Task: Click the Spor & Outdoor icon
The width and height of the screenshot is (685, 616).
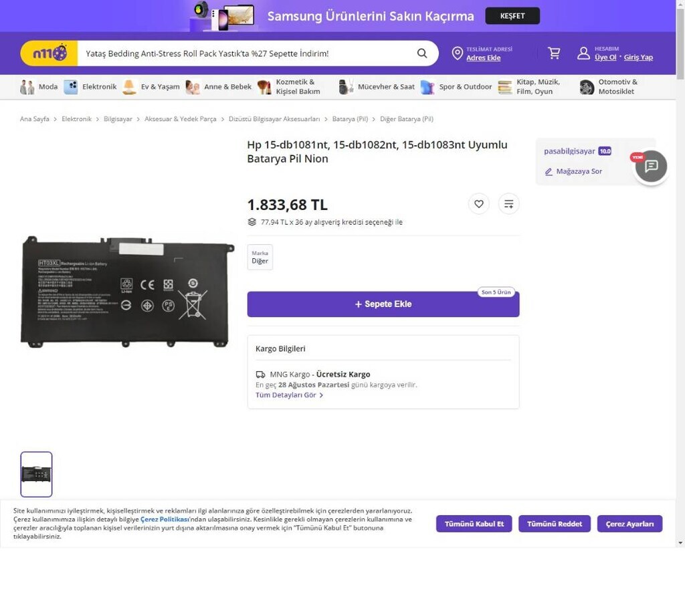Action: pos(427,87)
